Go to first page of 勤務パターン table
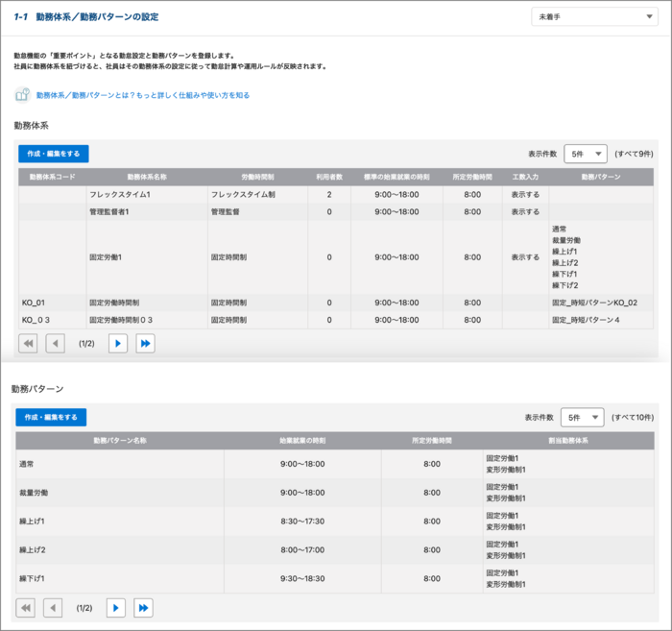The height and width of the screenshot is (631, 672). pyautogui.click(x=26, y=607)
